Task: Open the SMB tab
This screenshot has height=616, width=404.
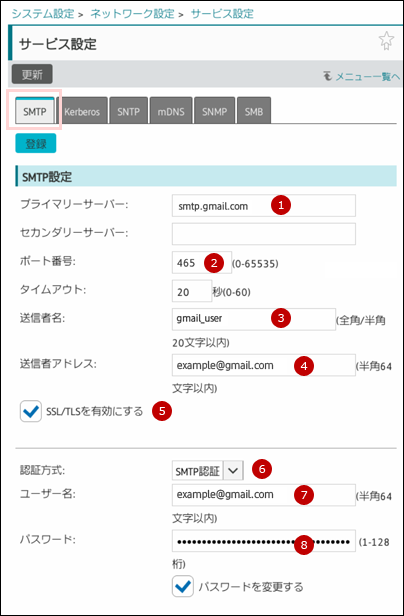Action: pos(254,111)
